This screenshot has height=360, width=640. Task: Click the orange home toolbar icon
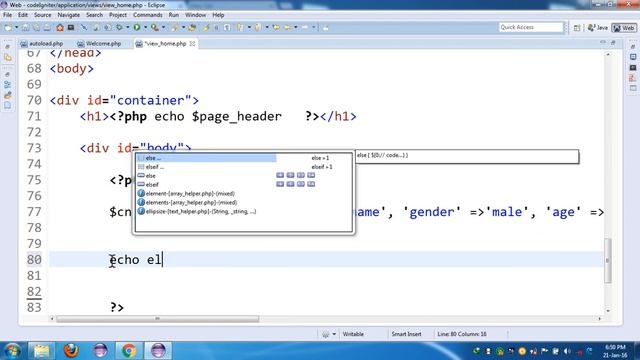click(60, 27)
